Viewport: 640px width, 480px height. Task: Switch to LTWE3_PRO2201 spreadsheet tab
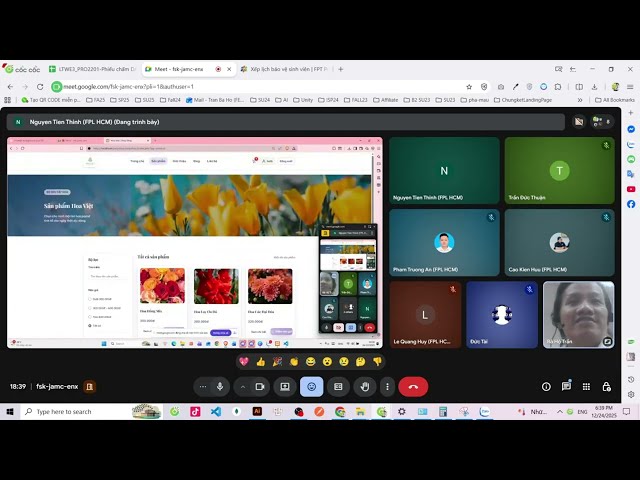[x=92, y=69]
